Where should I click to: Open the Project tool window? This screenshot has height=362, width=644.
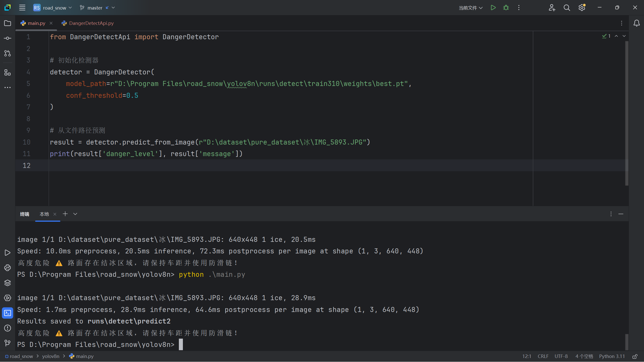[x=8, y=23]
